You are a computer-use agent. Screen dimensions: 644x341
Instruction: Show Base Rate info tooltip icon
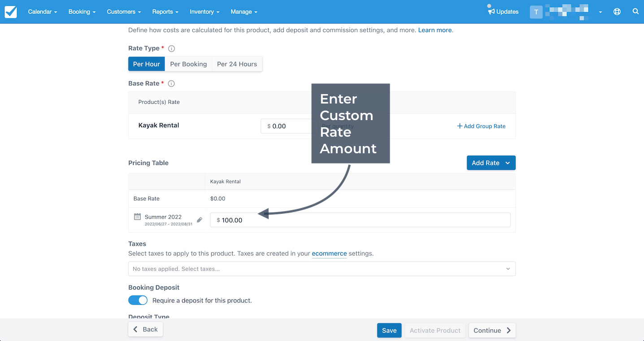pos(171,83)
